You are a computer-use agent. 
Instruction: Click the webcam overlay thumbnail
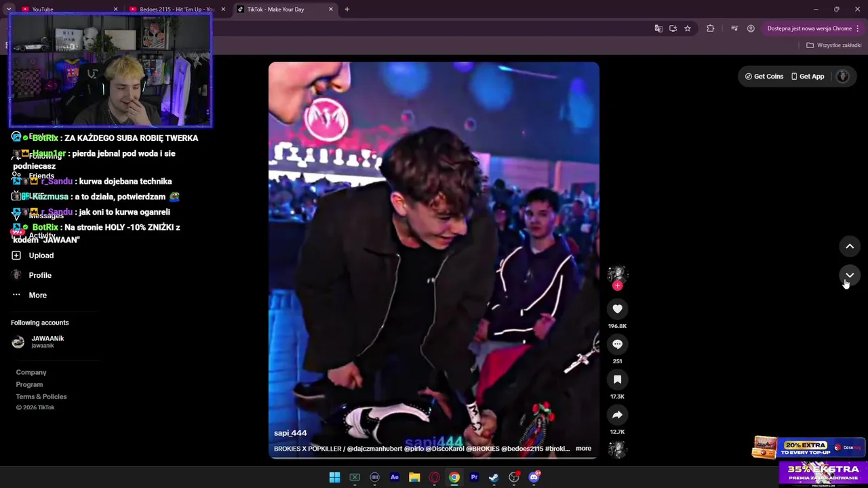(x=111, y=70)
